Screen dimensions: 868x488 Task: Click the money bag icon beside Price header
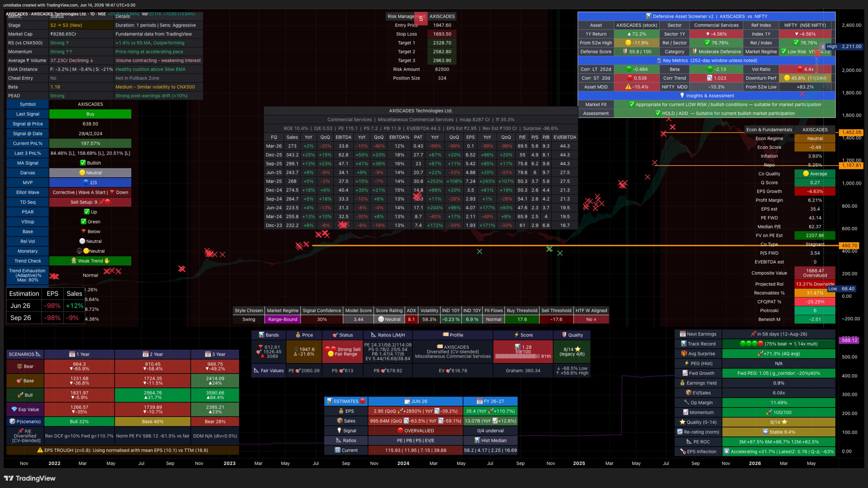pyautogui.click(x=298, y=335)
